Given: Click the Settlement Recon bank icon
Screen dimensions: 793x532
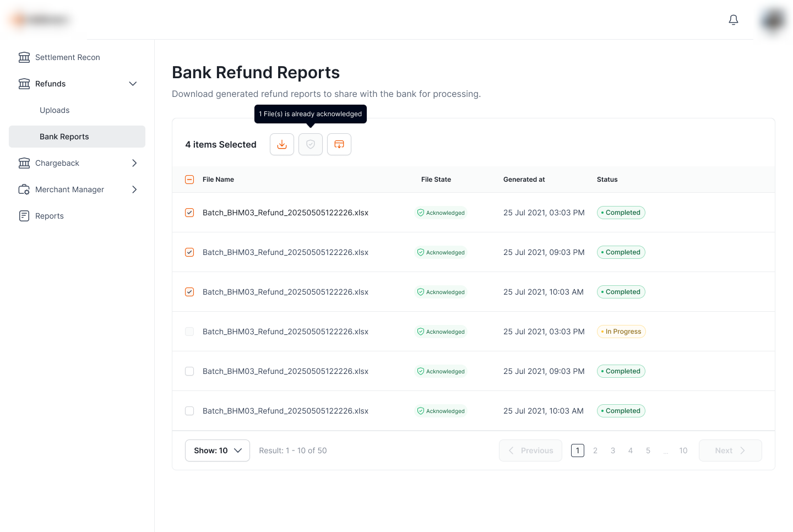Looking at the screenshot, I should [x=24, y=57].
